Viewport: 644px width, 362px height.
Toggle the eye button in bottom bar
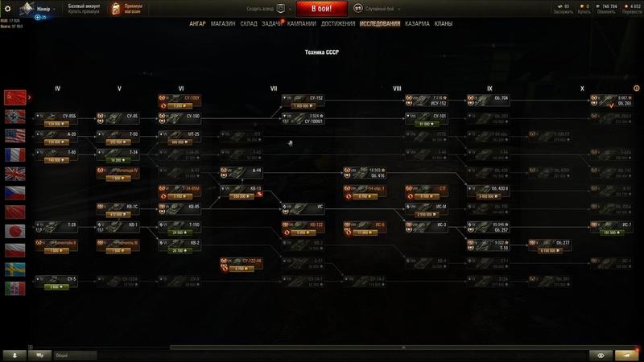pos(601,356)
